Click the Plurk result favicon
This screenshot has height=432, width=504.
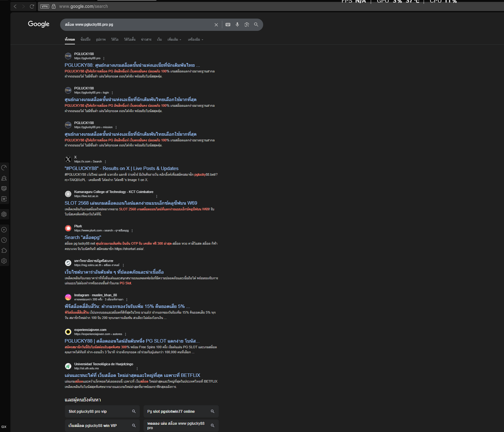68,228
